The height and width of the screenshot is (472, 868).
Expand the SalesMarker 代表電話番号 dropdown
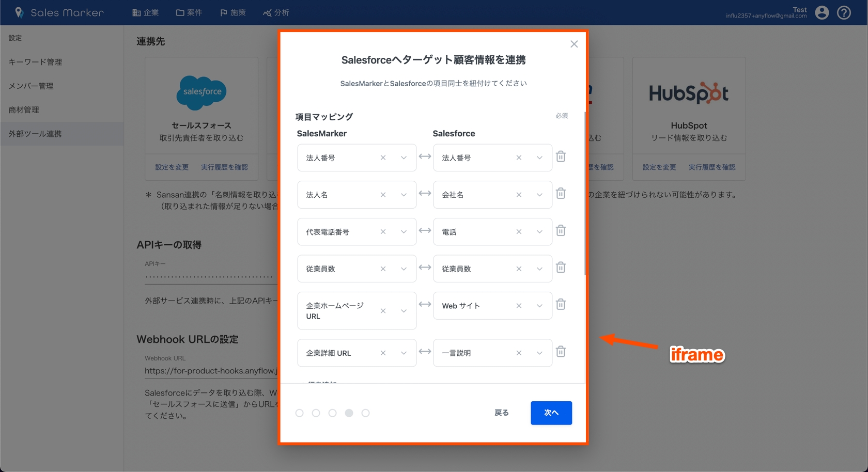pos(404,232)
